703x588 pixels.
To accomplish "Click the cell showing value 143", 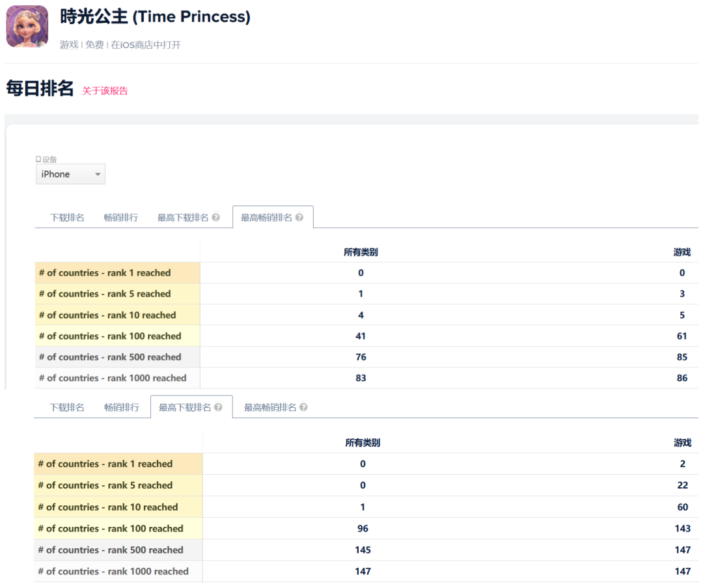I will click(x=682, y=529).
